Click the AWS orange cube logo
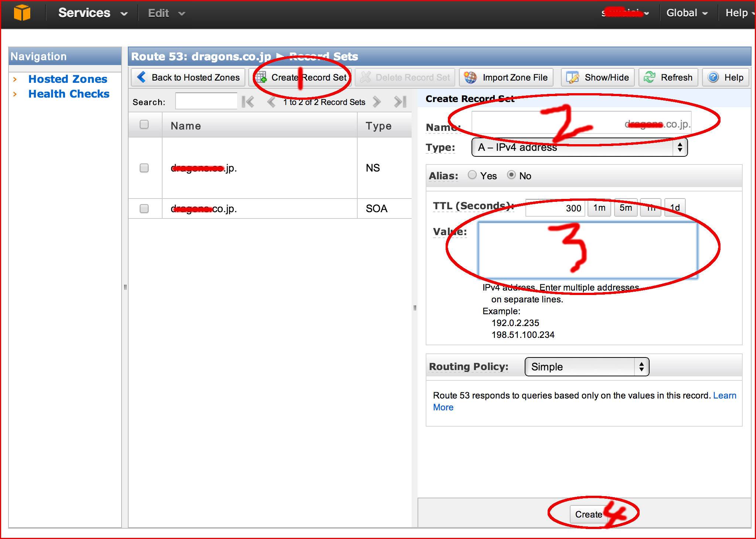 point(22,13)
